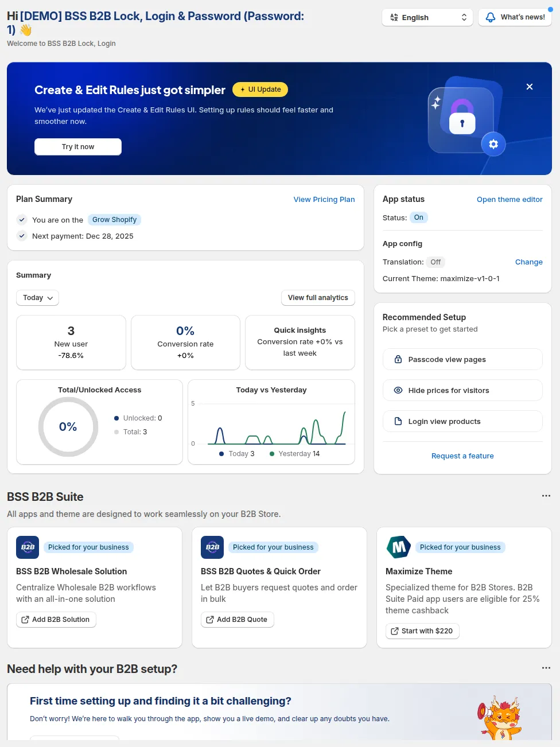Click BSS B2B Quotes & Quick Order app icon
The width and height of the screenshot is (560, 747).
click(x=212, y=547)
